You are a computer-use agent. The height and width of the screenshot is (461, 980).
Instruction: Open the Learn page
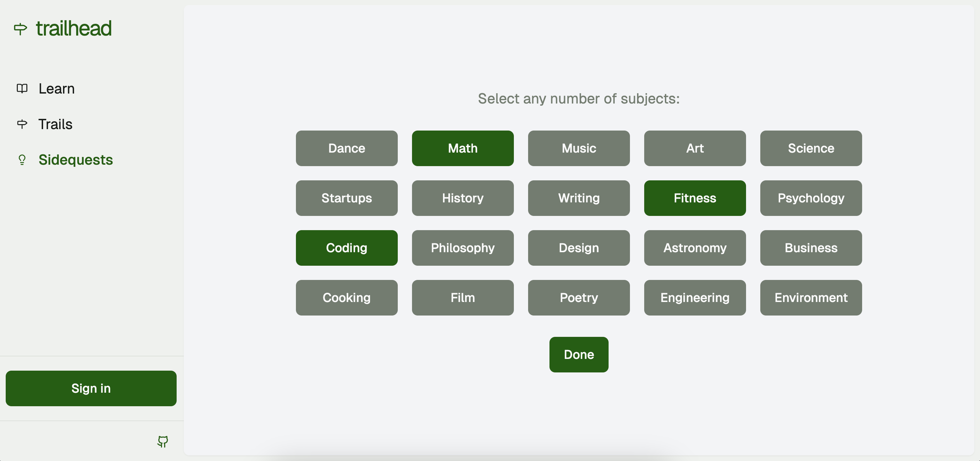[56, 89]
